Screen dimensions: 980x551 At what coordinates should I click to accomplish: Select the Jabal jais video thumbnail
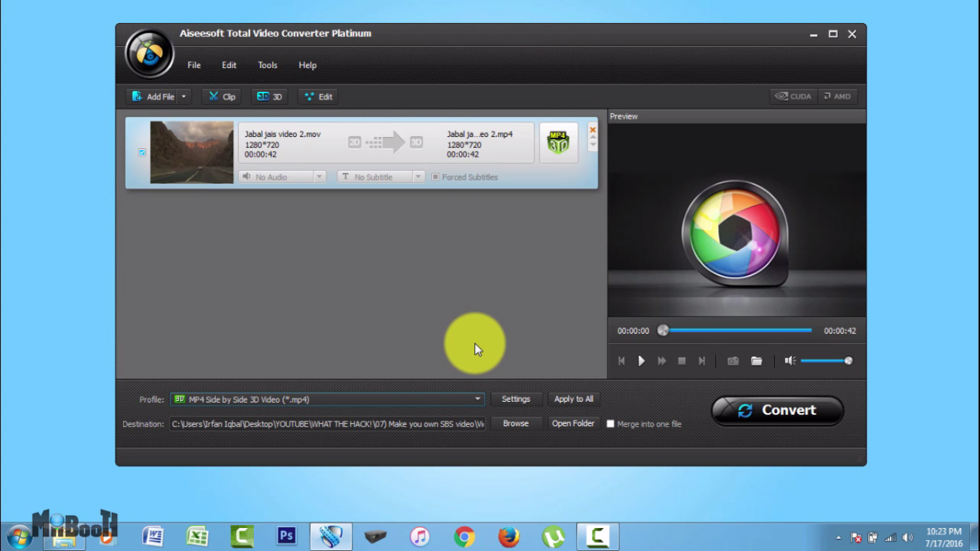tap(192, 152)
